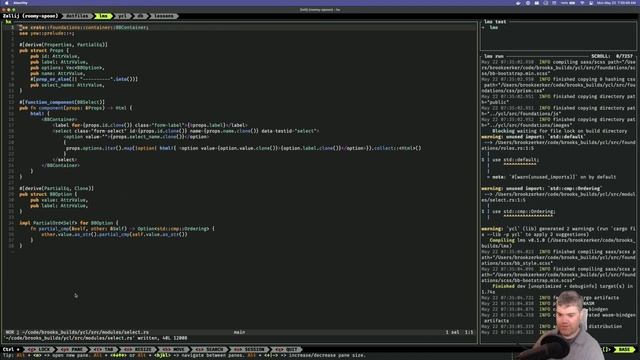This screenshot has height=360, width=640.
Task: Click the BASE layout indicator
Action: click(624, 349)
